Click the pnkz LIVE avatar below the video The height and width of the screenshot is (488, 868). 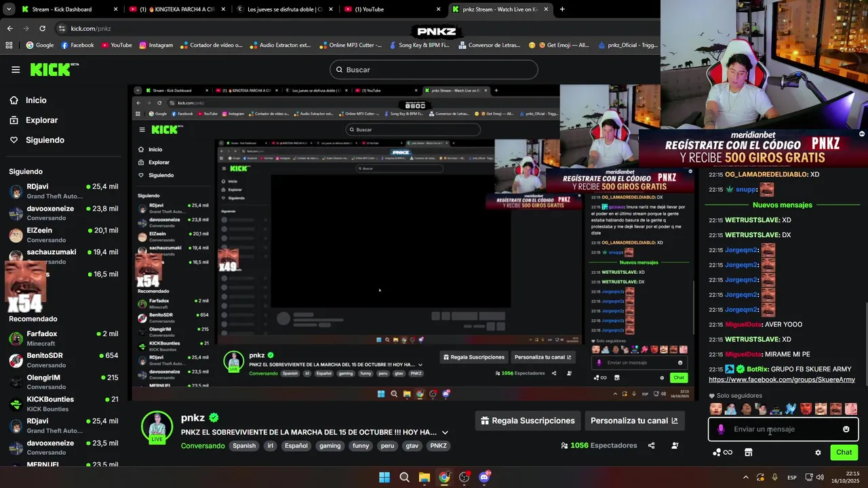157,427
